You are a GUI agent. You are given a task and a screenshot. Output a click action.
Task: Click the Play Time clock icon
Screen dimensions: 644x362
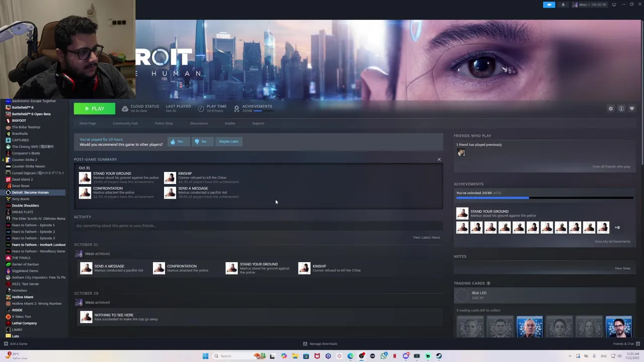[x=201, y=109]
